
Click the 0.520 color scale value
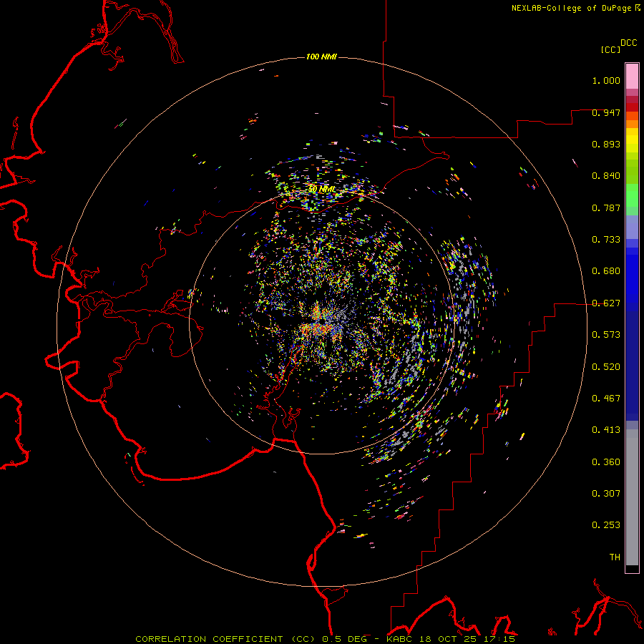(x=606, y=367)
